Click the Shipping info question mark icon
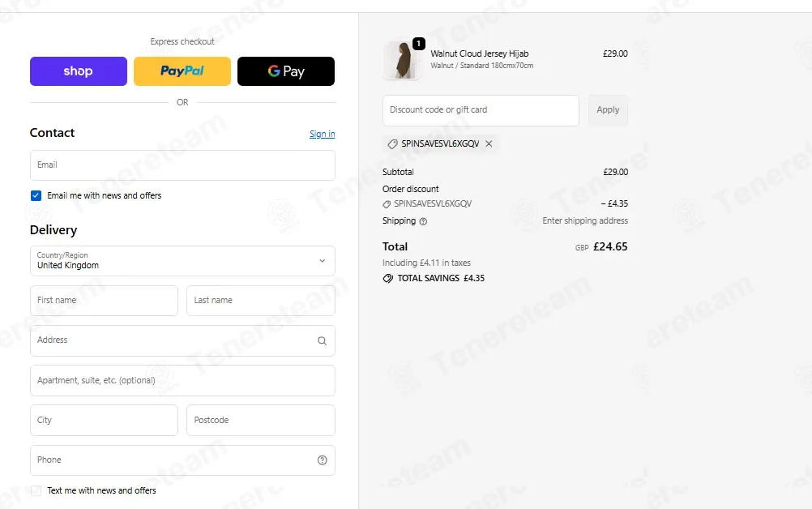The image size is (812, 509). tap(423, 221)
